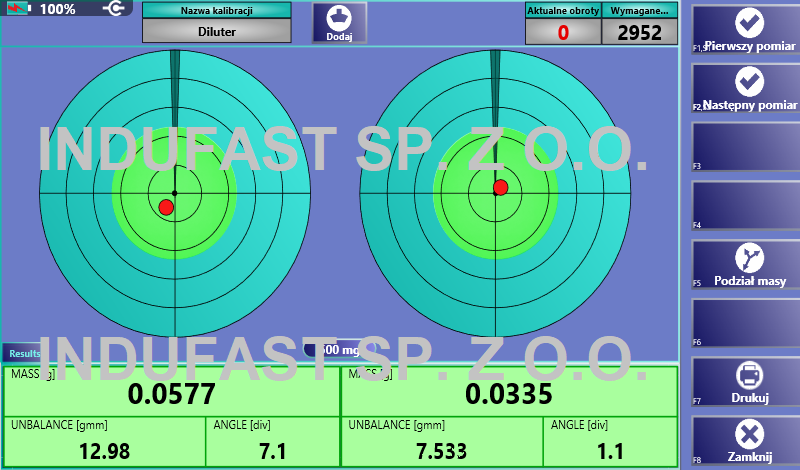Click the empty F6 function button
Screen dimensions: 800x470
coord(745,323)
